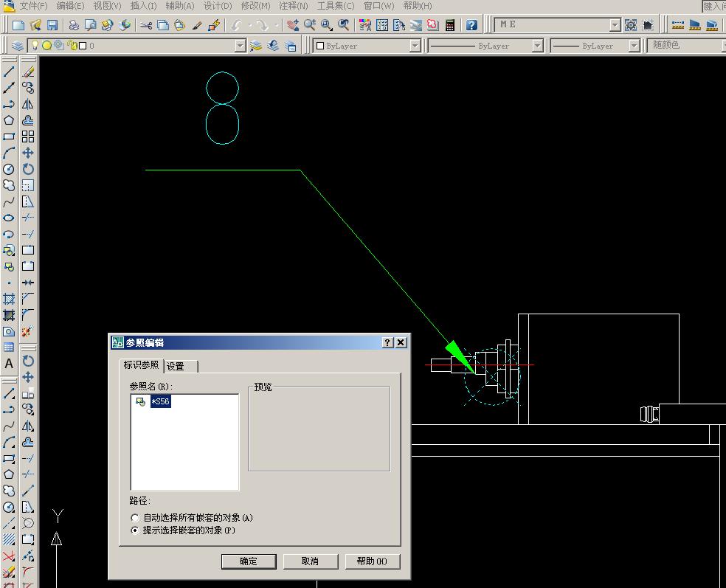This screenshot has width=726, height=588.
Task: Select the Mirror modify tool
Action: (28, 104)
